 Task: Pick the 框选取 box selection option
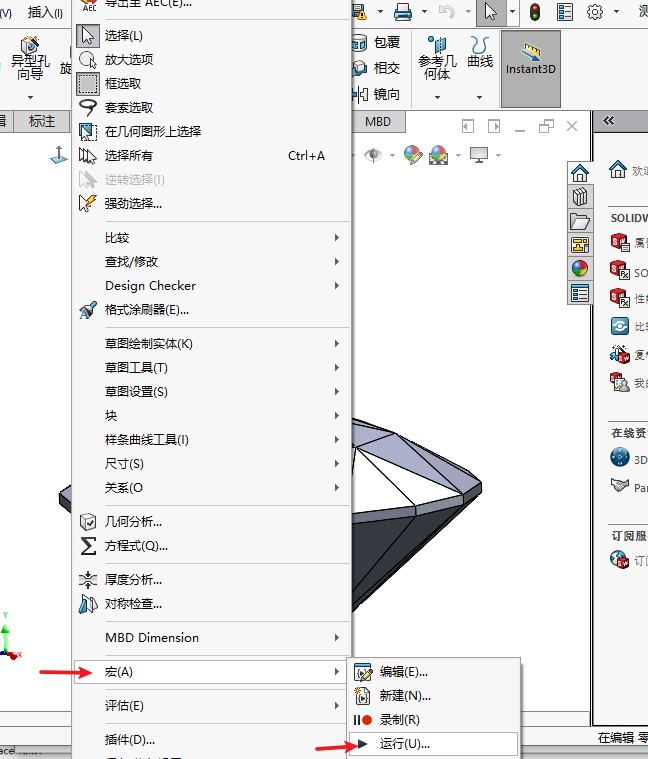point(212,83)
